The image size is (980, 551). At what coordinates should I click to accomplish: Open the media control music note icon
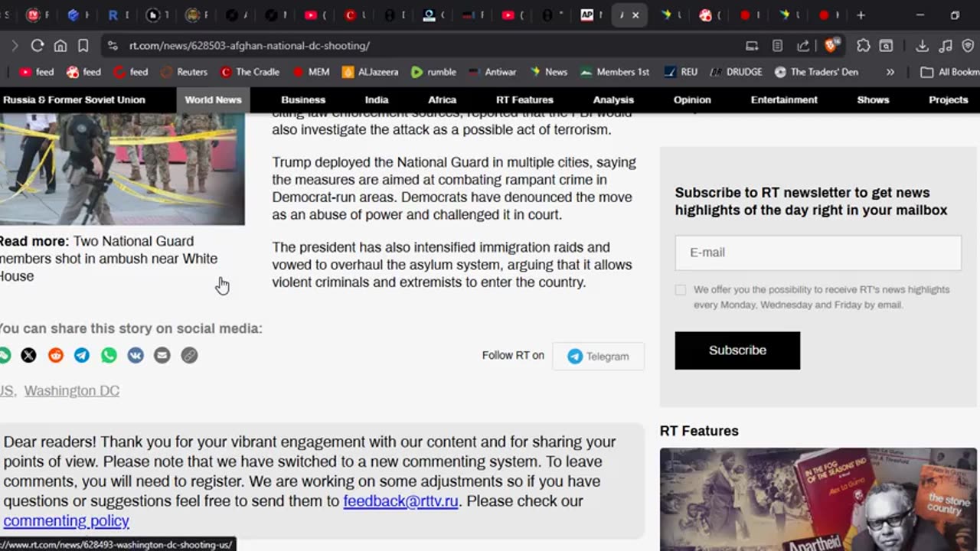(946, 46)
